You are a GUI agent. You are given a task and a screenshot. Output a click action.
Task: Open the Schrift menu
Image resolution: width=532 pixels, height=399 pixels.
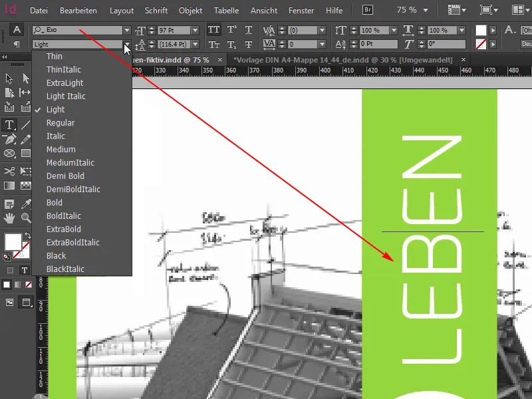[156, 11]
